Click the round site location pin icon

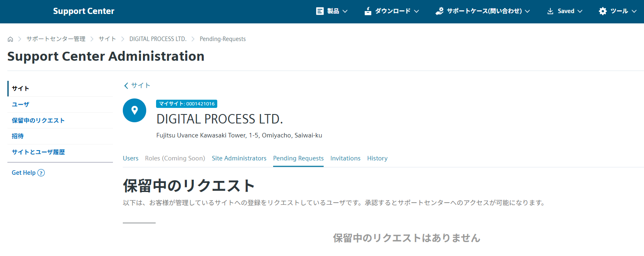tap(134, 110)
